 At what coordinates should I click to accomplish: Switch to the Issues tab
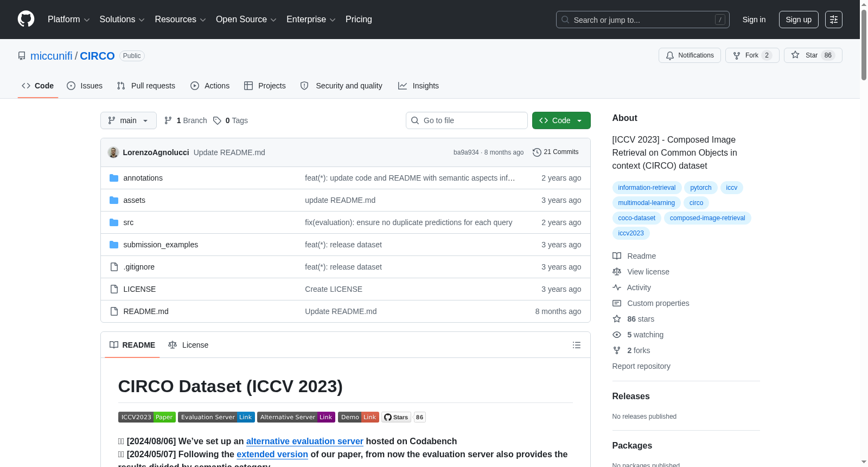click(x=85, y=86)
